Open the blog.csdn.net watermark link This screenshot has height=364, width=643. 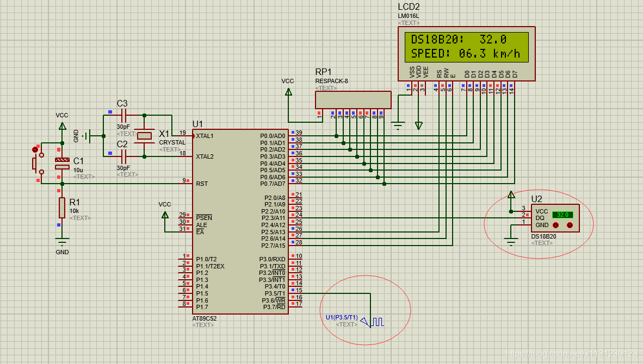(571, 353)
